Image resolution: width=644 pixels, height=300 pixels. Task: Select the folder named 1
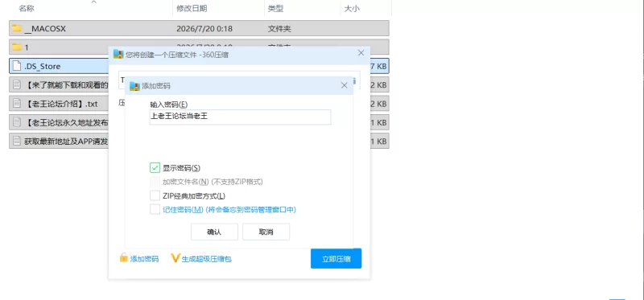(x=199, y=47)
